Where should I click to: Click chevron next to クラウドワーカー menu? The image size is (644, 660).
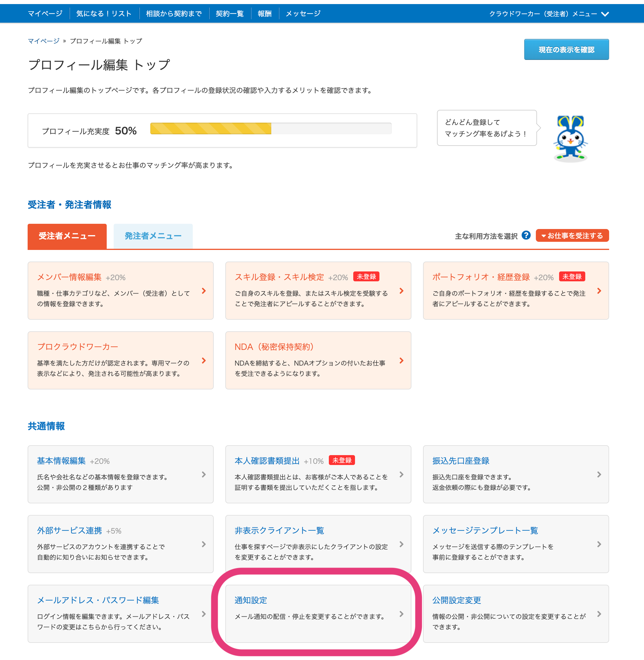tap(605, 14)
